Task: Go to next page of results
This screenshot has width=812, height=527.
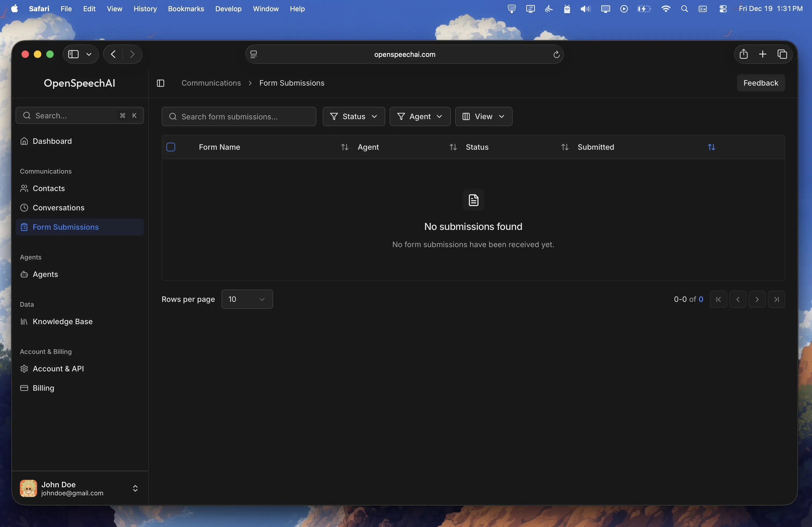Action: tap(757, 299)
